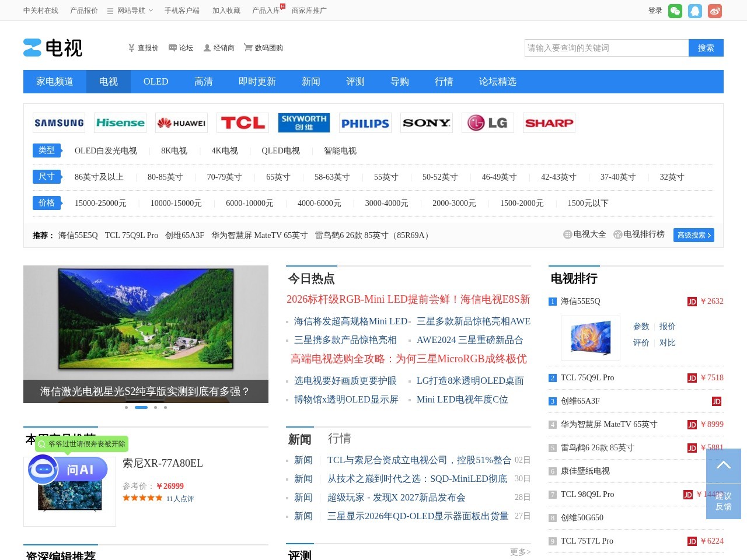747x560 pixels.
Task: Open 康佳壁纸电视 ranking entry
Action: 585,471
